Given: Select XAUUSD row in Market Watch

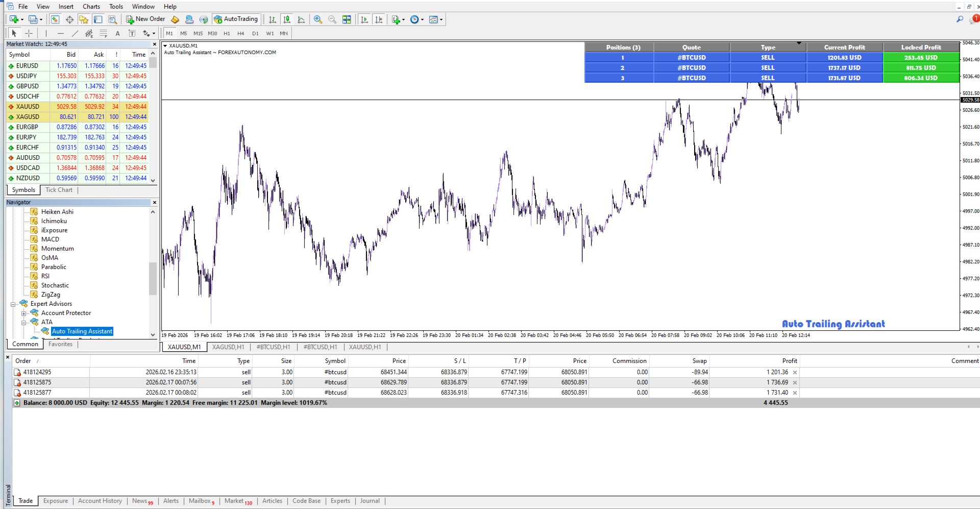Looking at the screenshot, I should point(78,107).
